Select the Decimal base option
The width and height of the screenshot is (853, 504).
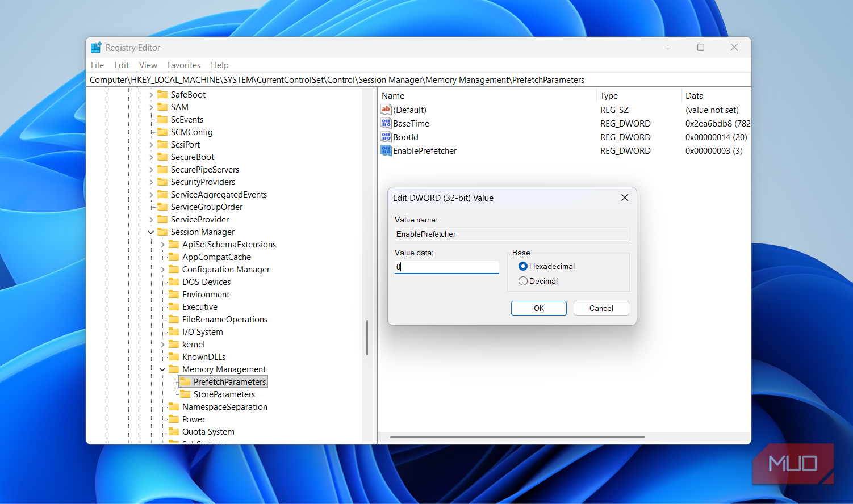pyautogui.click(x=523, y=281)
